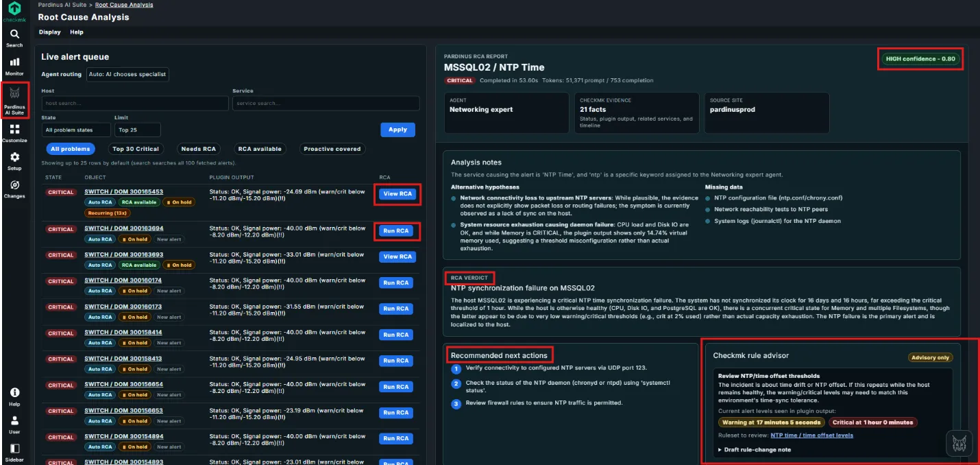Open SWITCH / DOM 300154894 object link

coord(123,436)
